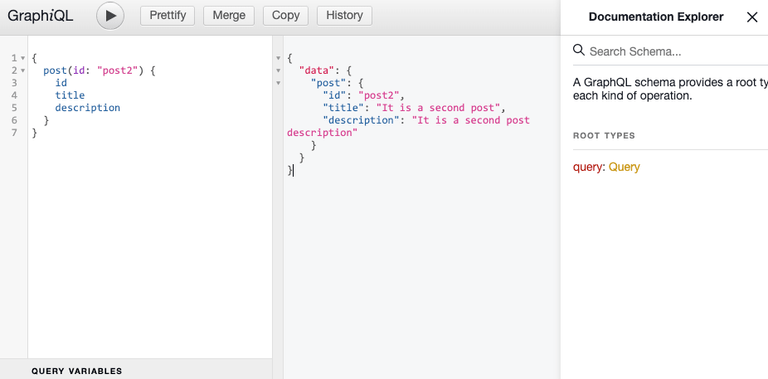The image size is (768, 379).
Task: Run the query with the Execute play button
Action: pyautogui.click(x=110, y=16)
